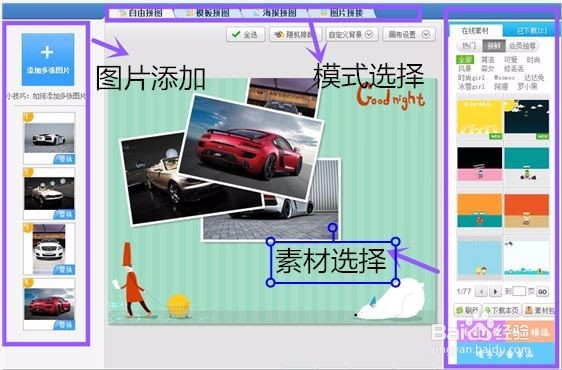Click the page number input field
The image size is (562, 370).
519,291
